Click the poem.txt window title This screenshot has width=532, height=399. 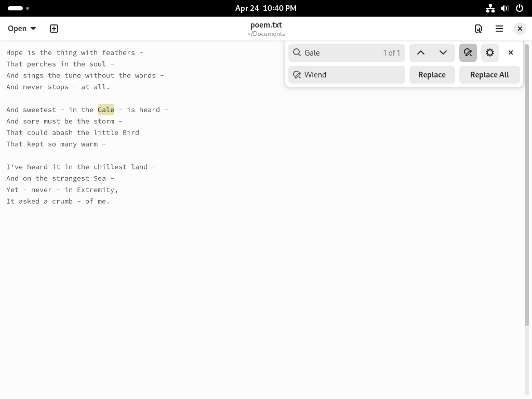(x=266, y=25)
